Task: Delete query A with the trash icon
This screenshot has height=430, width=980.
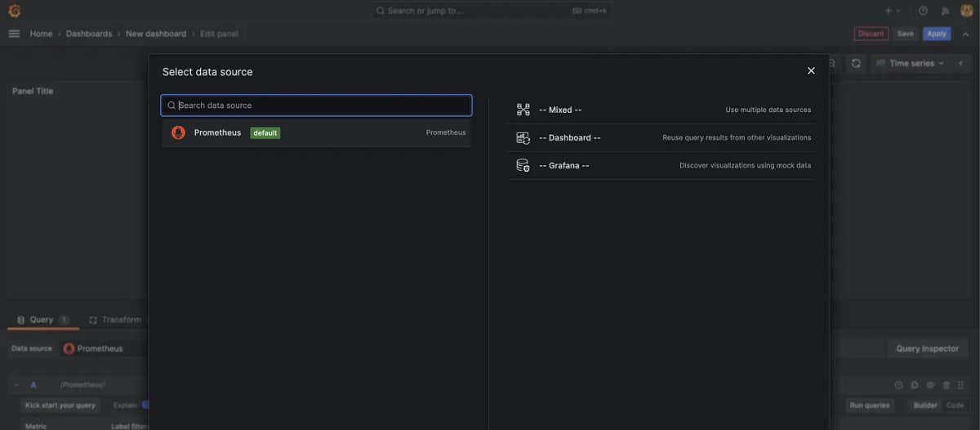Action: pyautogui.click(x=947, y=385)
